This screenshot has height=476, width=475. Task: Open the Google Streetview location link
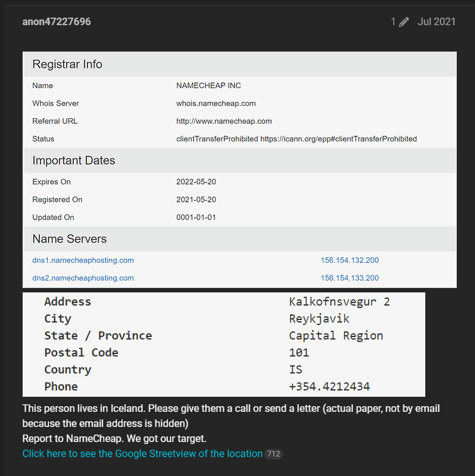(142, 453)
